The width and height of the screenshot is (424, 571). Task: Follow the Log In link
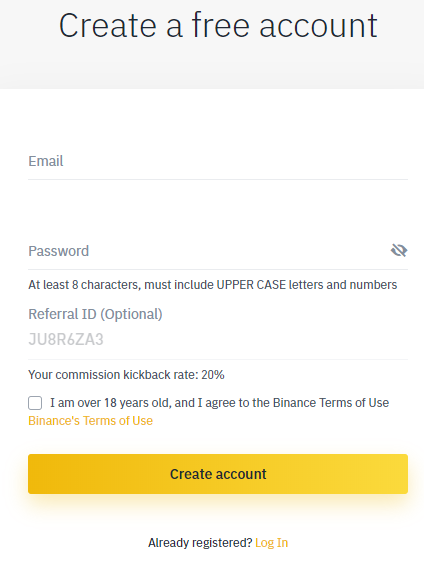point(271,543)
